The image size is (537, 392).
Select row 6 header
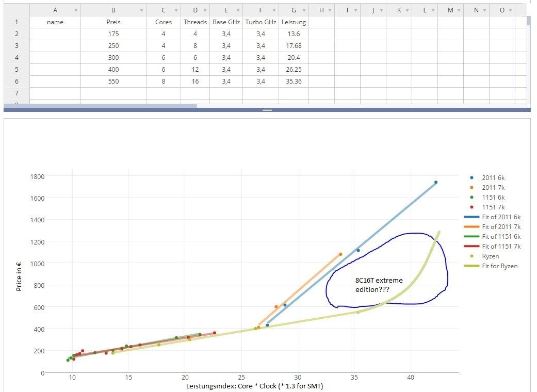click(17, 81)
